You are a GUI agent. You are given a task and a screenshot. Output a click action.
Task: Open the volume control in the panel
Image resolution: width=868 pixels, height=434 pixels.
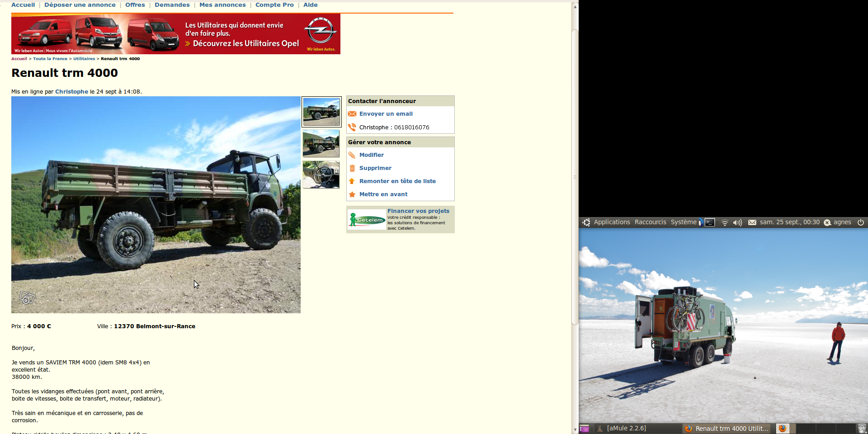pos(737,222)
